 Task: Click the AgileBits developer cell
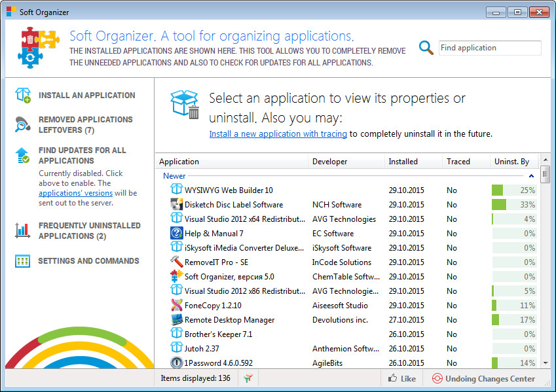point(327,363)
